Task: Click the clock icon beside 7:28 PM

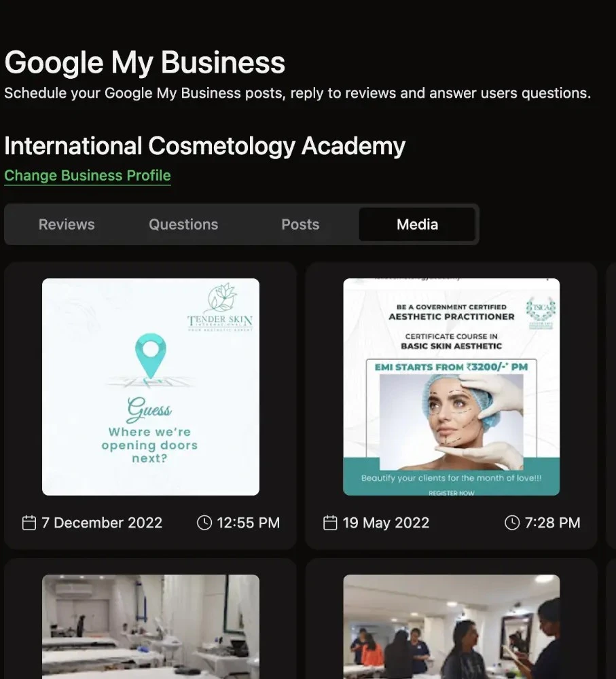Action: click(x=512, y=523)
